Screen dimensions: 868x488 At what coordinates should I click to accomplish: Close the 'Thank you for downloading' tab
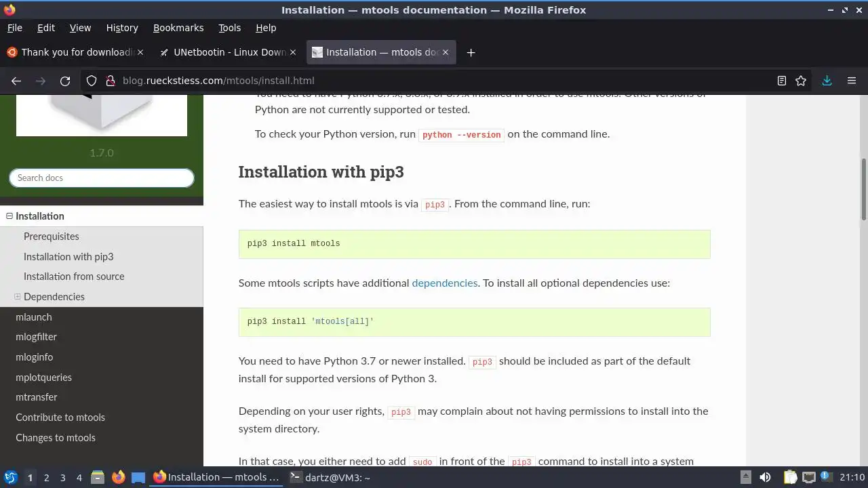click(141, 52)
